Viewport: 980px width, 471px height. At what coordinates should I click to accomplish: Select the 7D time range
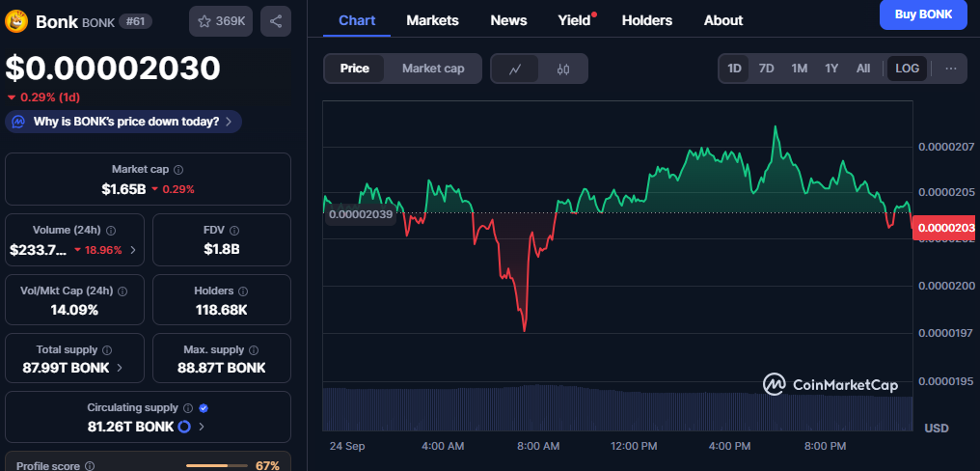point(766,69)
